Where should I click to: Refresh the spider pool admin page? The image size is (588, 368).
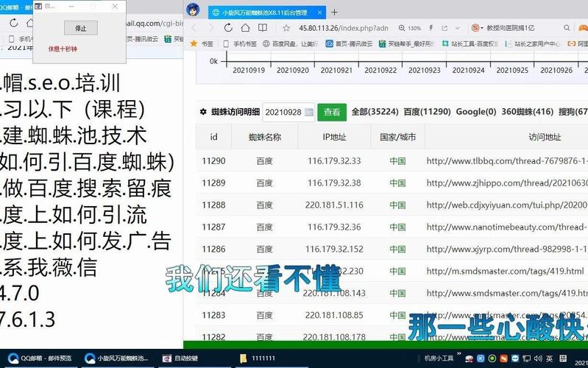(x=228, y=28)
